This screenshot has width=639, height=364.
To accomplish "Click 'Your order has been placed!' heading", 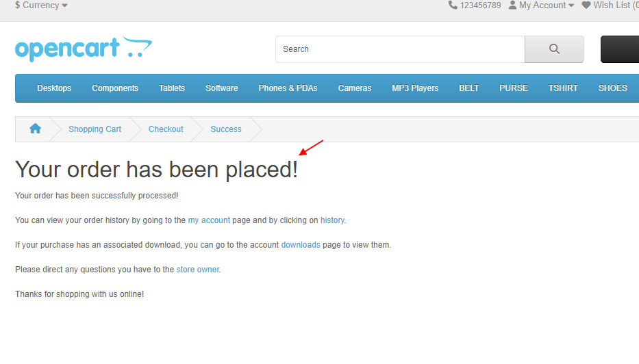I will pos(156,170).
